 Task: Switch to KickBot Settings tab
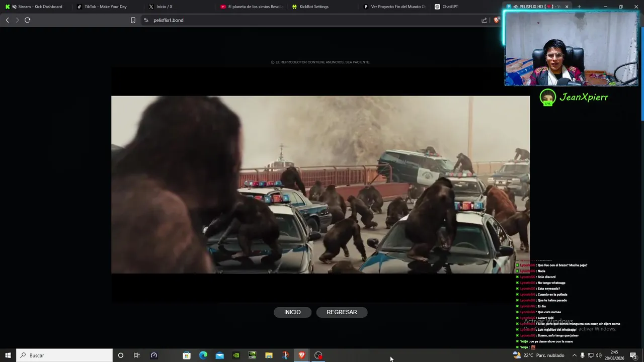(x=323, y=7)
